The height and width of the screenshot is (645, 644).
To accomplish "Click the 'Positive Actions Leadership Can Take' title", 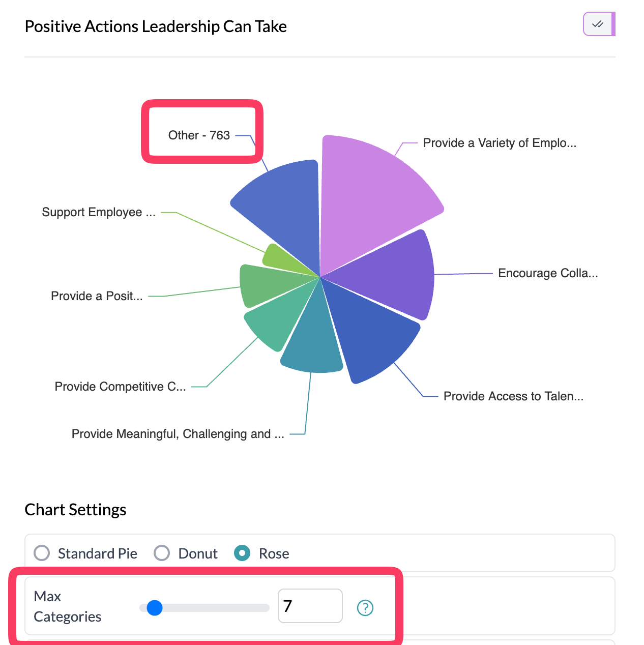I will pyautogui.click(x=156, y=26).
